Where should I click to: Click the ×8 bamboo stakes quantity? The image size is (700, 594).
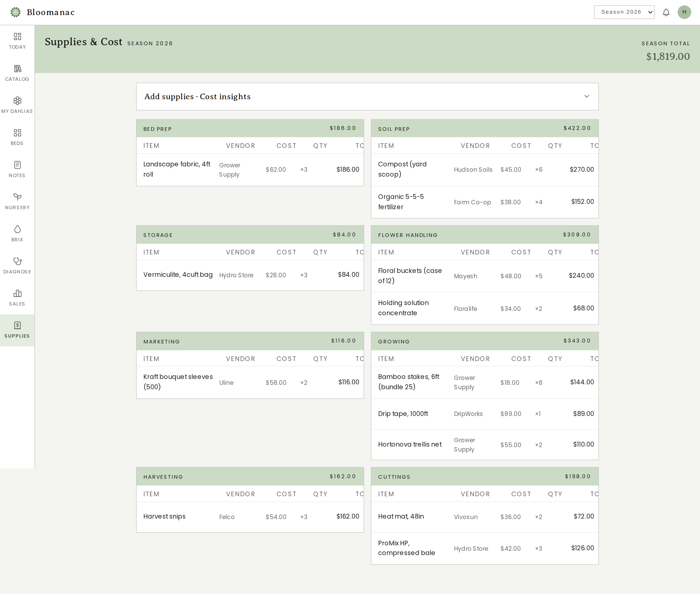pos(539,383)
